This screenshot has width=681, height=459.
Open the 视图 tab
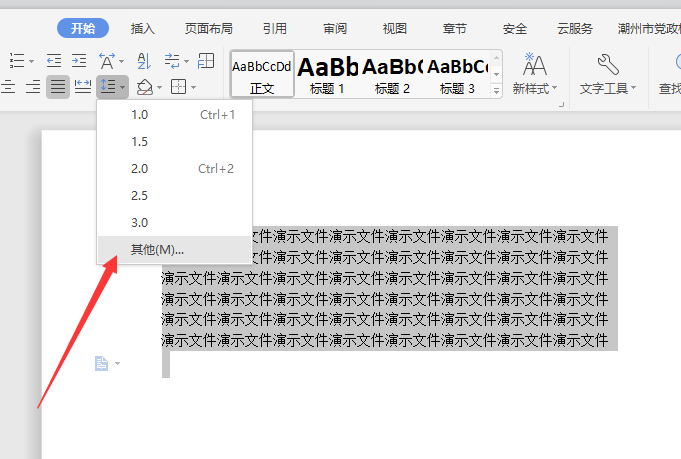(395, 29)
